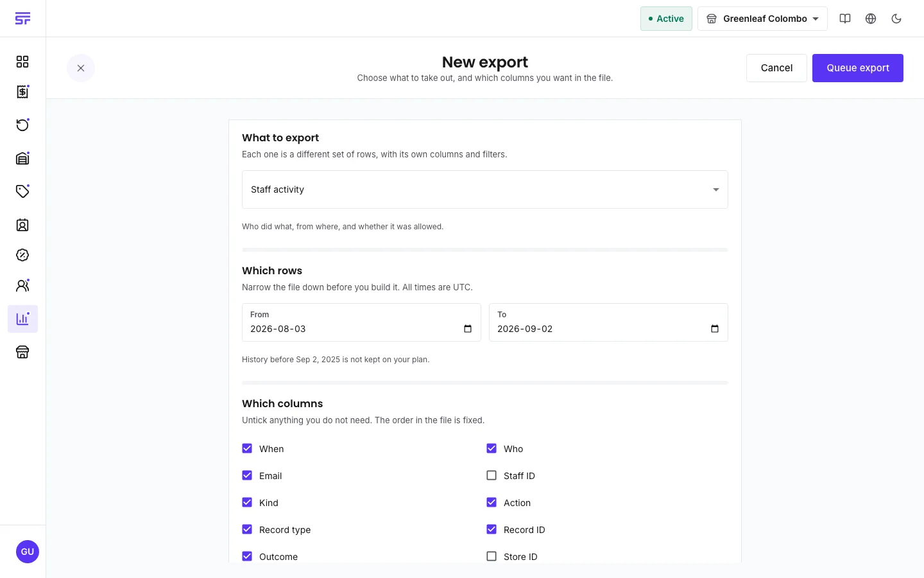Image resolution: width=924 pixels, height=578 pixels.
Task: Expand the Staff activity export type dropdown
Action: click(x=485, y=189)
